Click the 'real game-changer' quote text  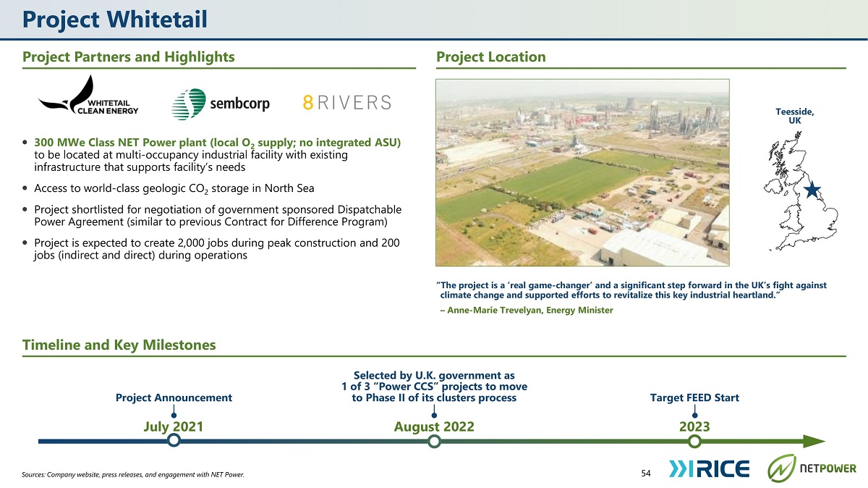click(x=631, y=290)
